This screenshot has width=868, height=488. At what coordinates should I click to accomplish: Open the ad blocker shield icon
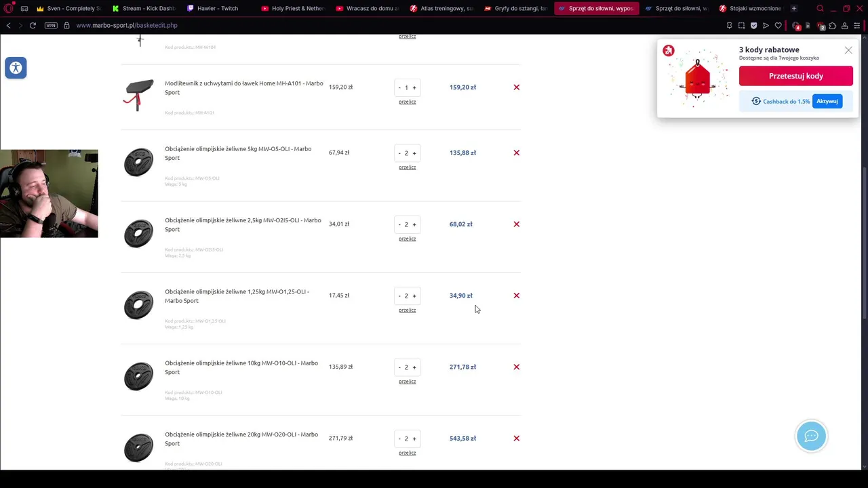(x=753, y=26)
